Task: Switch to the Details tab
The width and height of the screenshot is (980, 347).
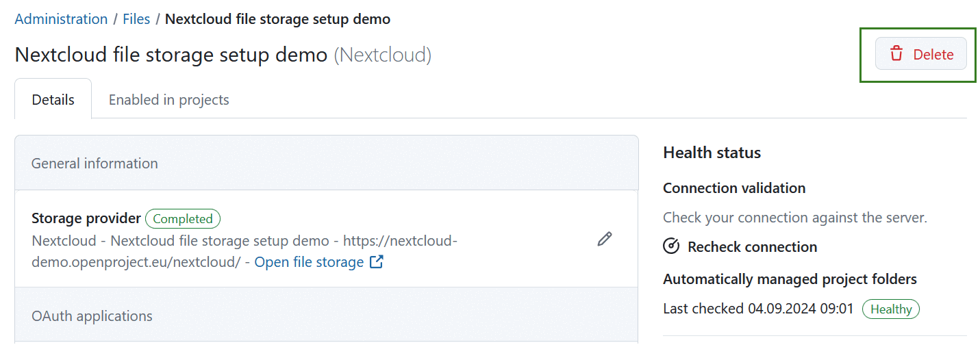Action: pos(53,100)
